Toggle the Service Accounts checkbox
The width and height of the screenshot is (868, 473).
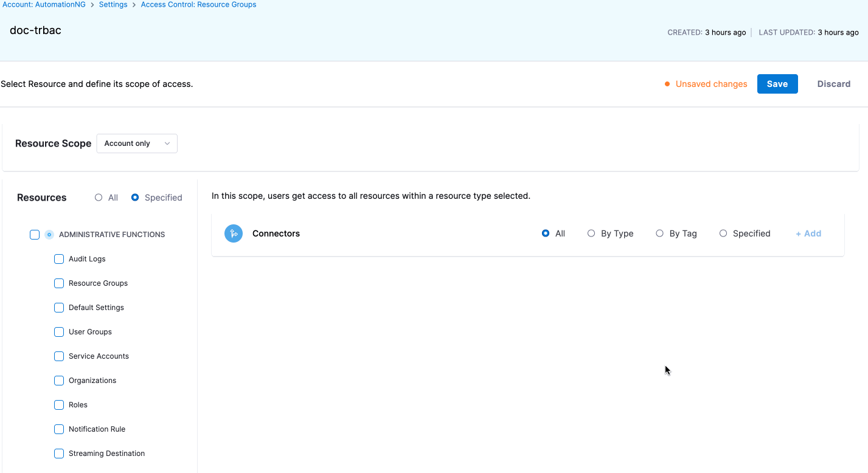tap(59, 356)
